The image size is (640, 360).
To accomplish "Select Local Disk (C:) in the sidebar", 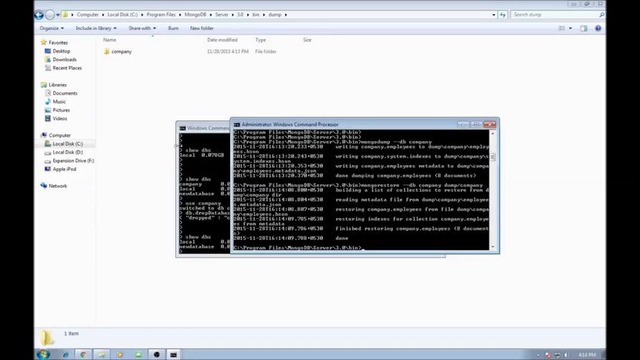I will (67, 144).
